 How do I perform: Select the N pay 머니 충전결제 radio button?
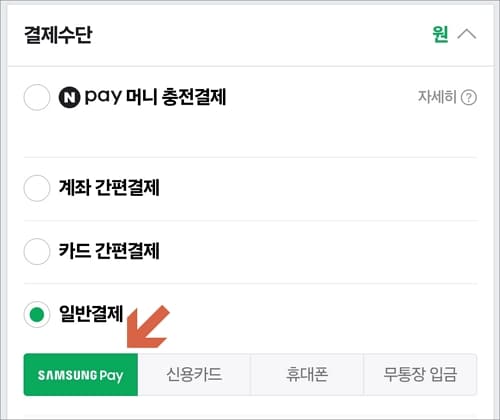pos(37,97)
